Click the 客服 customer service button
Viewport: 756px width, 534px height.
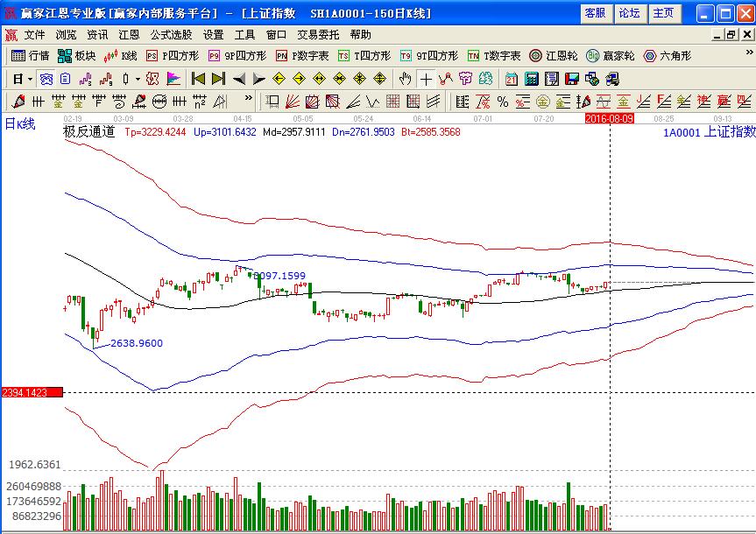click(595, 13)
